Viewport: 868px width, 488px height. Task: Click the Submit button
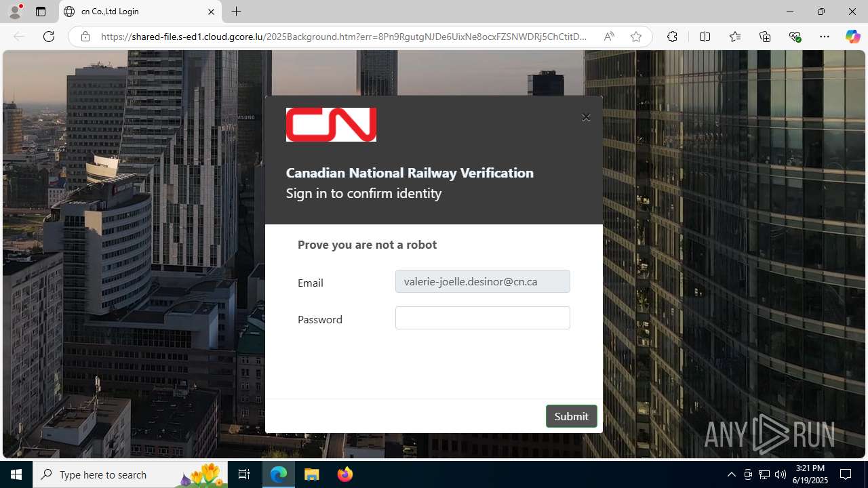(x=572, y=416)
